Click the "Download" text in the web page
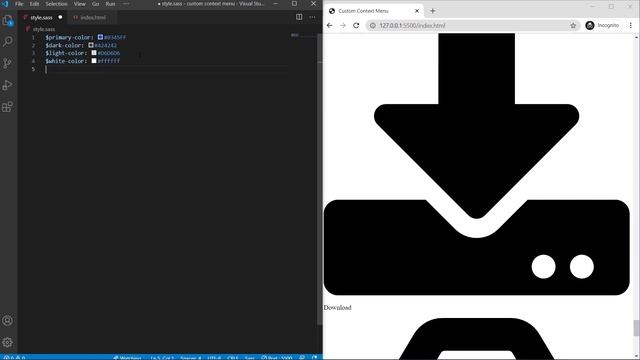Screen dimensions: 640x360 pos(338,308)
